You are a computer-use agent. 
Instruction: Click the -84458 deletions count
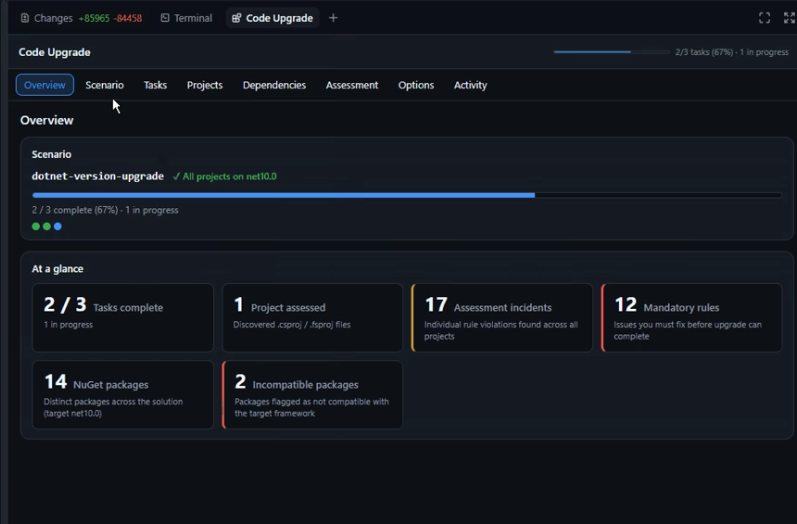[x=128, y=18]
